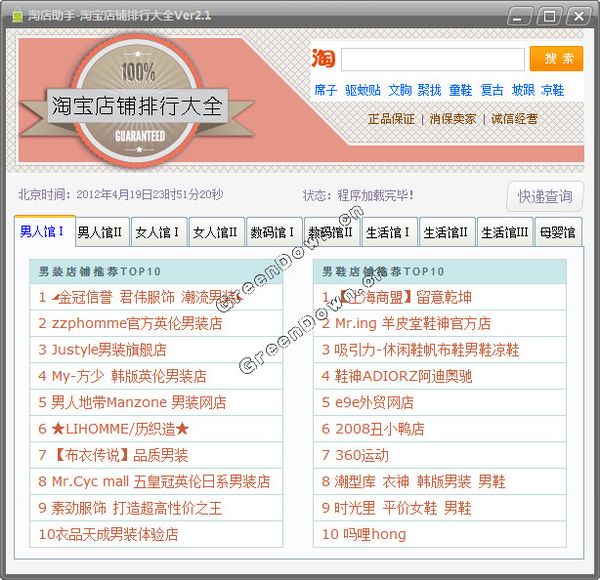This screenshot has width=600, height=580.
Task: Switch to the 男人馆II tab
Action: pos(103,232)
